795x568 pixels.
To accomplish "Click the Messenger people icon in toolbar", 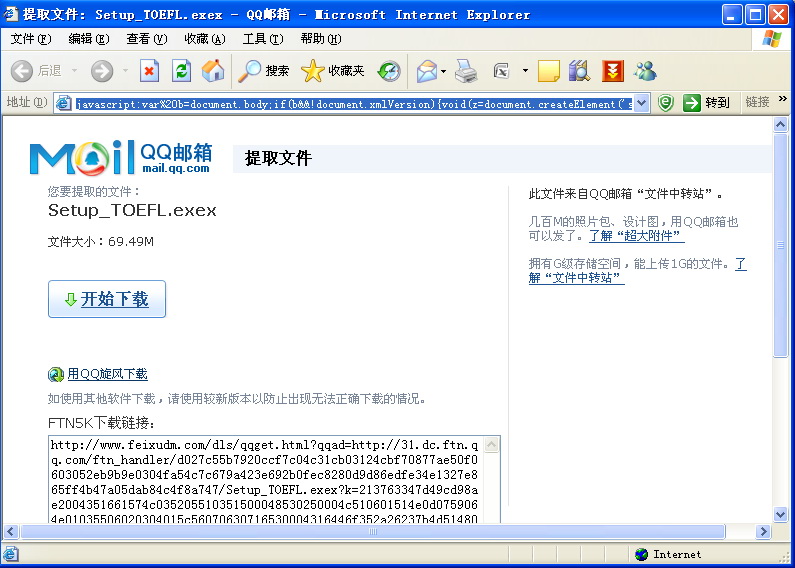I will click(x=645, y=71).
